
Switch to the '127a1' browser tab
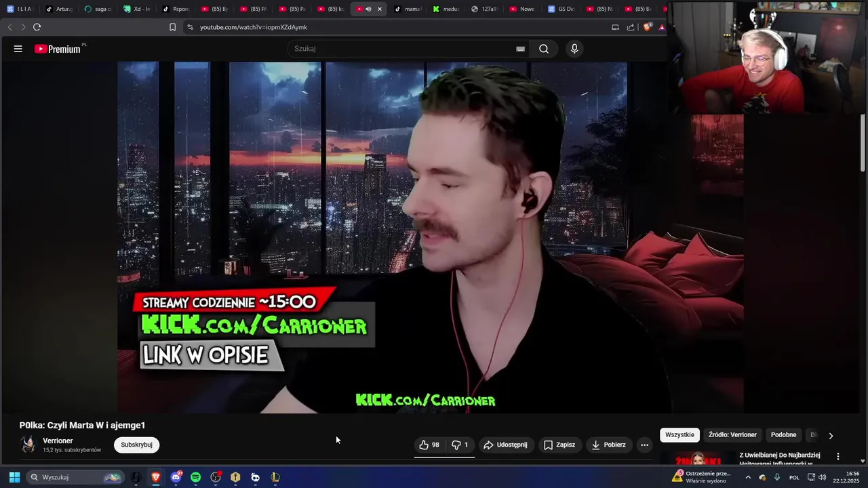(x=484, y=9)
